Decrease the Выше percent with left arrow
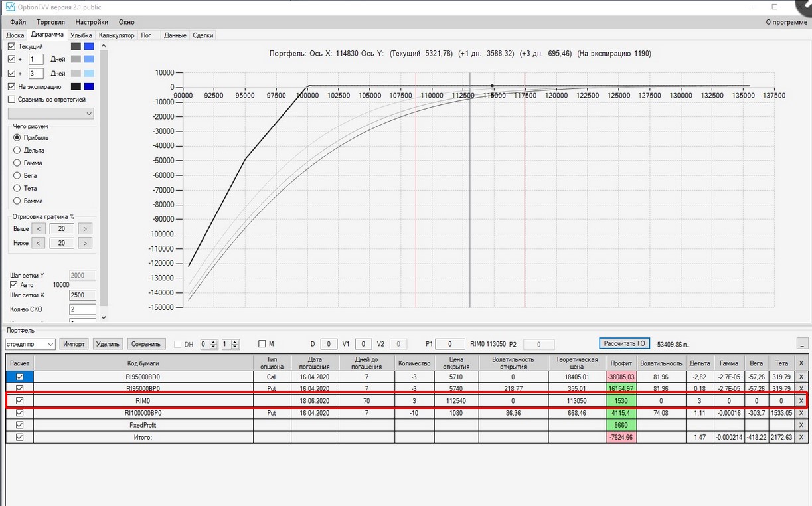 [39, 229]
